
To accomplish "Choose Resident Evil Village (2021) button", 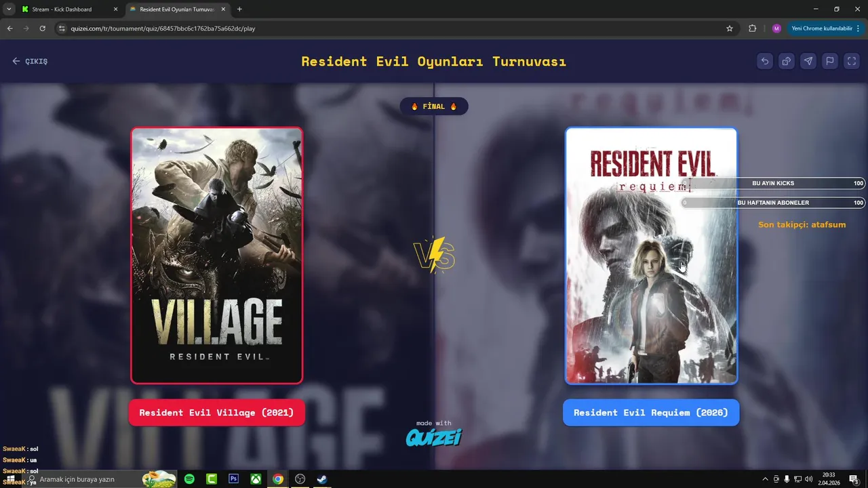I will (x=216, y=412).
